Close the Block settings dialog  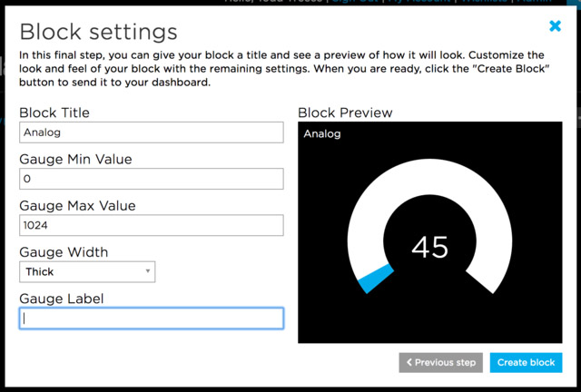[x=555, y=26]
